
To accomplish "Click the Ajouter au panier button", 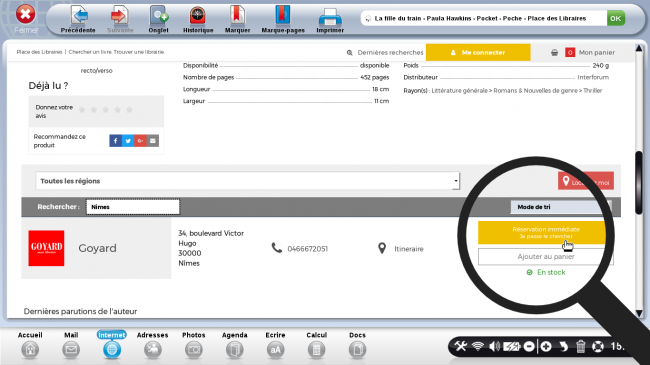I will 546,257.
